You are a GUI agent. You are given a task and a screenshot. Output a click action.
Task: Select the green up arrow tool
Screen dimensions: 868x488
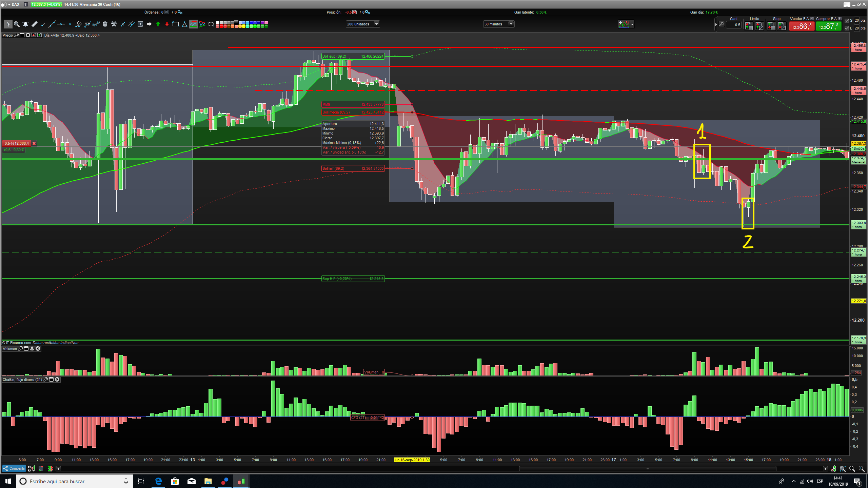tap(158, 24)
